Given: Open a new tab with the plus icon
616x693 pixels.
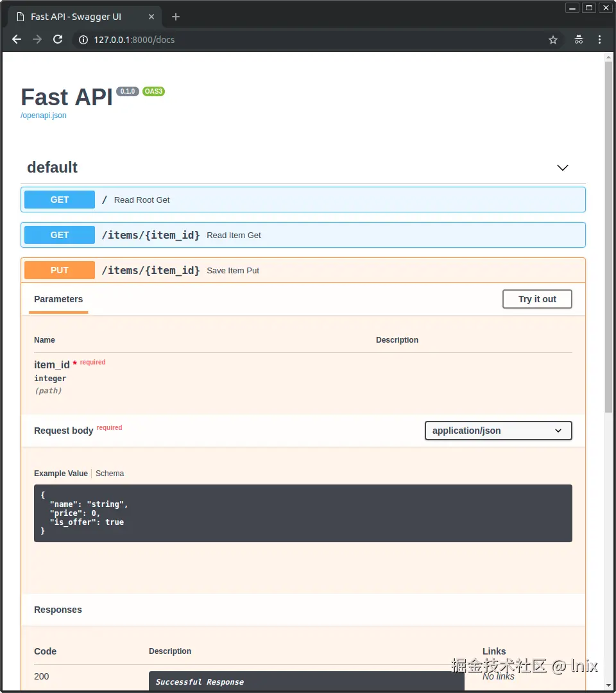Looking at the screenshot, I should point(175,17).
